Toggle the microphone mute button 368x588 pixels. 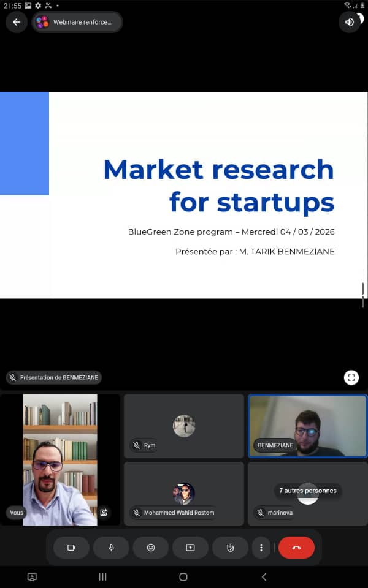[x=111, y=548]
